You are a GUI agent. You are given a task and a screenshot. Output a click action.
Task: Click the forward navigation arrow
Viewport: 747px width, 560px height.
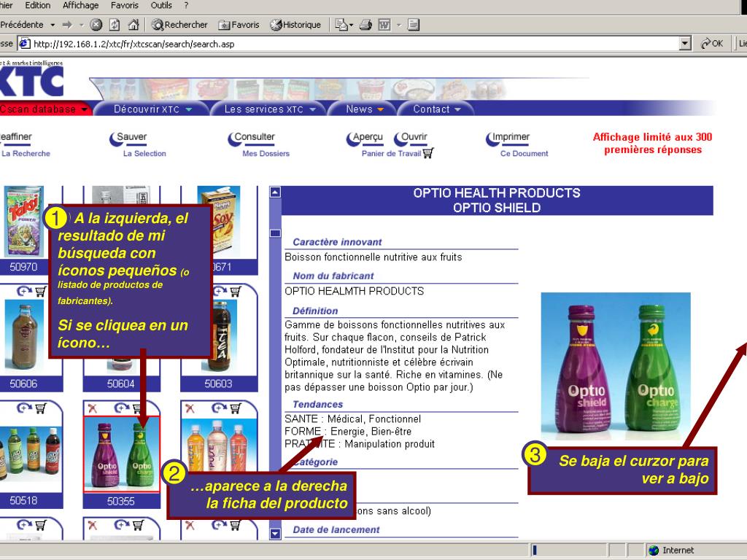[67, 25]
